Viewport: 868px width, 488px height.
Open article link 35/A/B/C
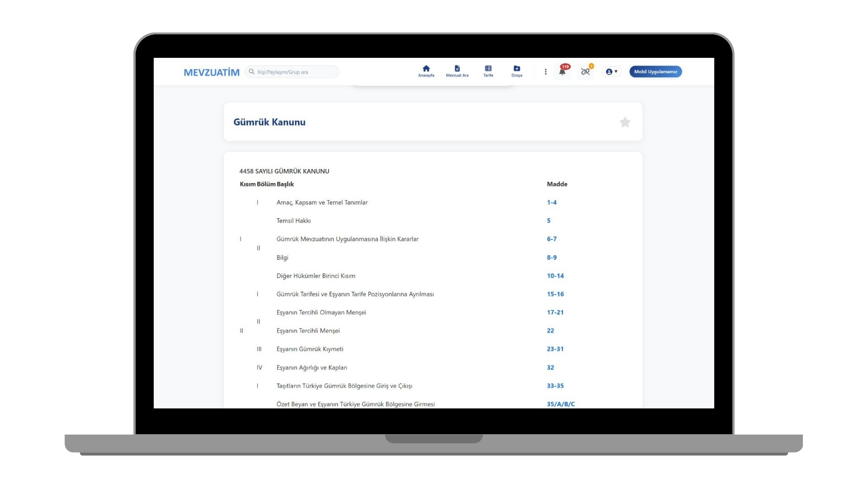[x=561, y=404]
